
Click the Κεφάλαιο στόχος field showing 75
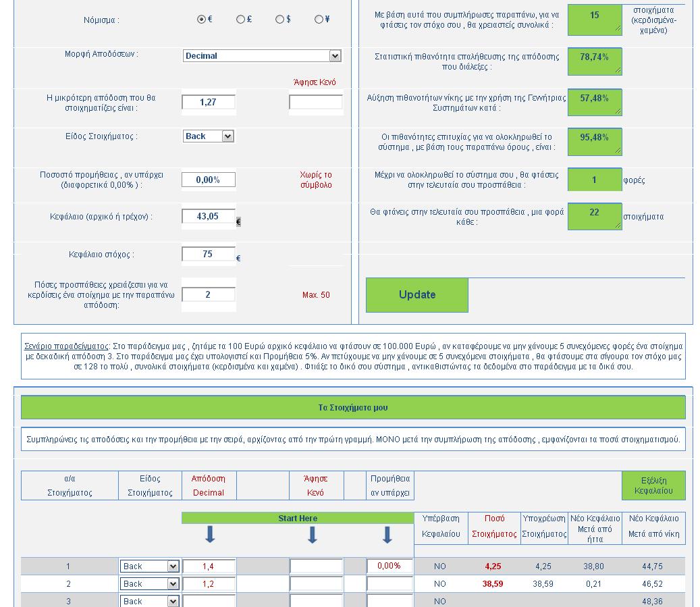209,254
